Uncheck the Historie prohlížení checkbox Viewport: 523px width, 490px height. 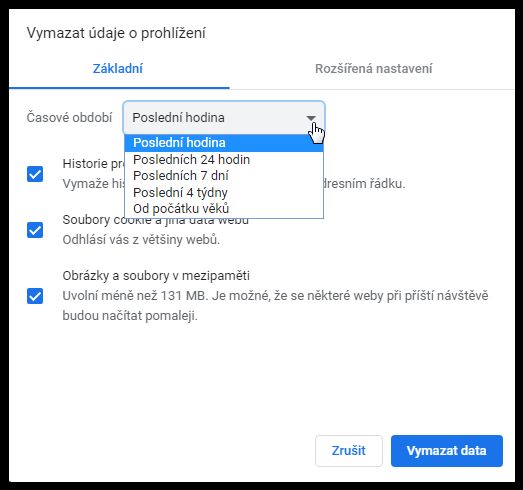click(35, 174)
